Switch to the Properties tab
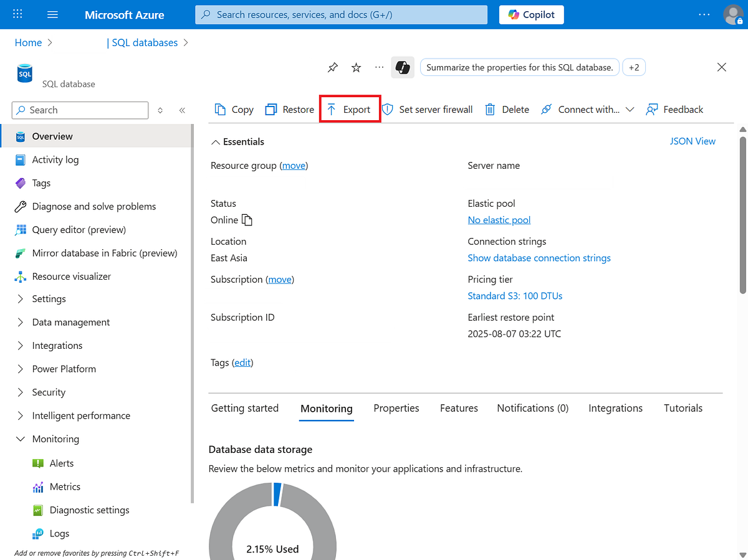748x560 pixels. (x=396, y=408)
